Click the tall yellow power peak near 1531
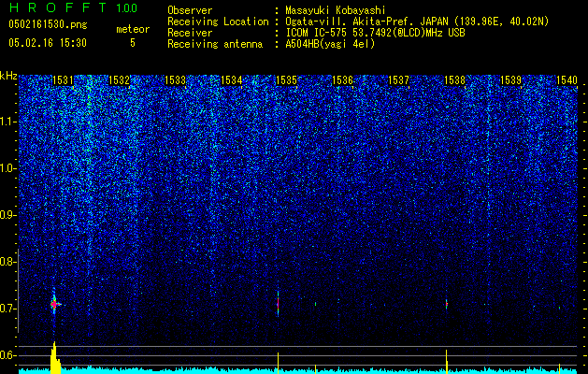Viewport: 588px width, 374px height. click(55, 357)
